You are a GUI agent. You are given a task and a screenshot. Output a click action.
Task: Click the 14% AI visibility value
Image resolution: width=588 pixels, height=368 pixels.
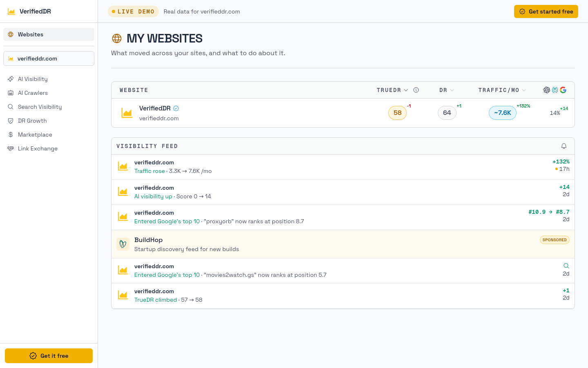pos(555,113)
